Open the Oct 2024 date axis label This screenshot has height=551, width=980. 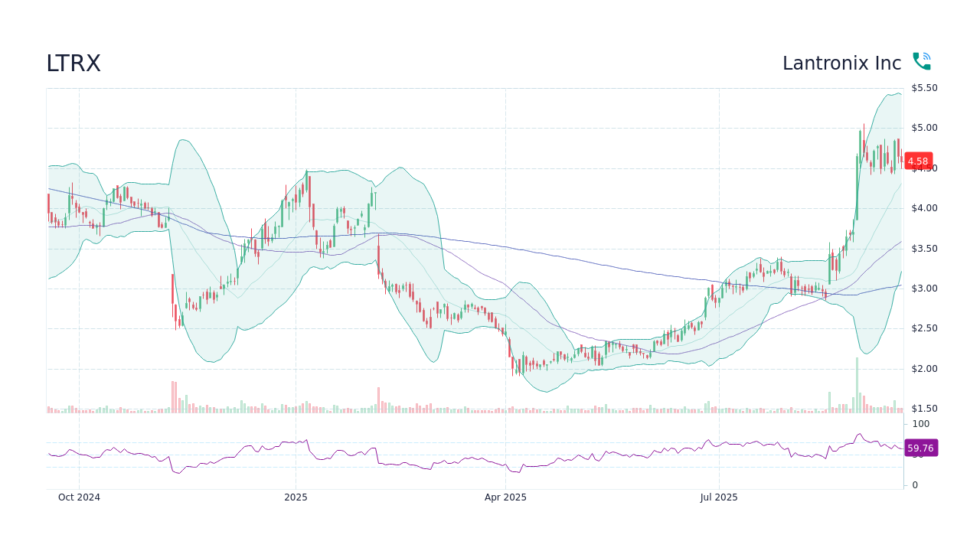pyautogui.click(x=79, y=497)
